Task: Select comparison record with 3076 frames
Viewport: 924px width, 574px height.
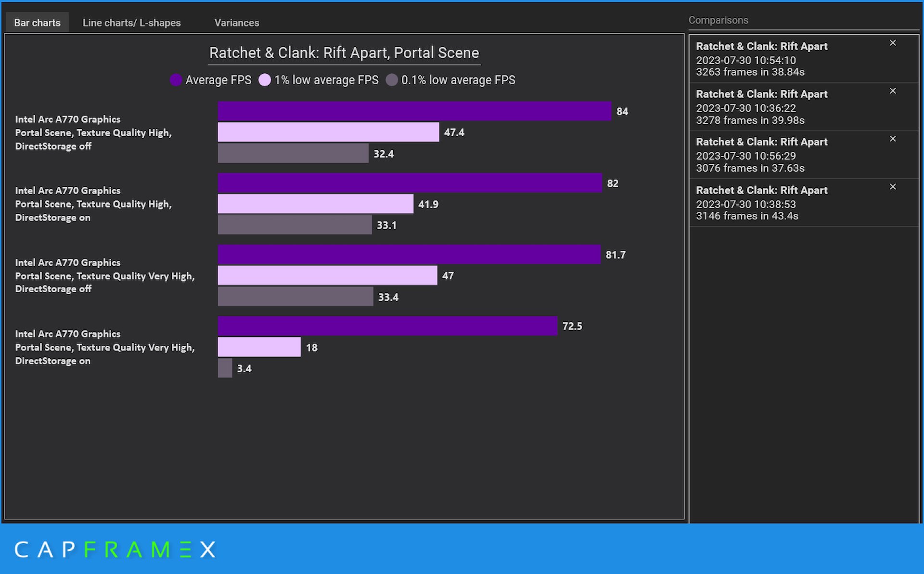Action: [804, 155]
